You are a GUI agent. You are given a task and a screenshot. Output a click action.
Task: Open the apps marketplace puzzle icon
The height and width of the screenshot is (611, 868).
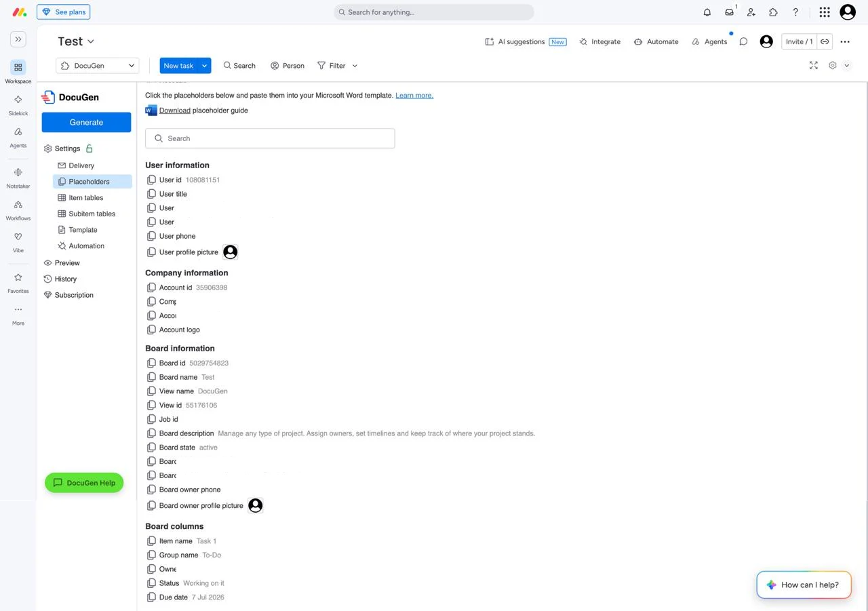tap(773, 12)
